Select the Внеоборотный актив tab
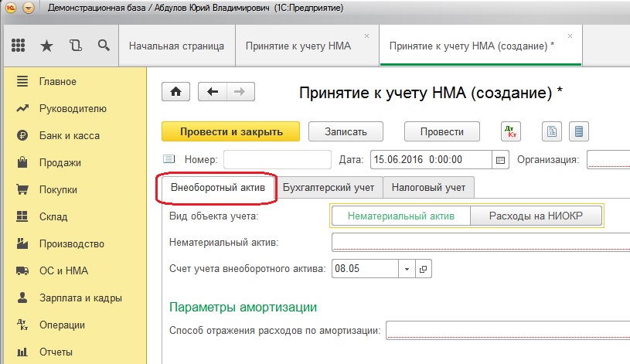 pos(217,188)
